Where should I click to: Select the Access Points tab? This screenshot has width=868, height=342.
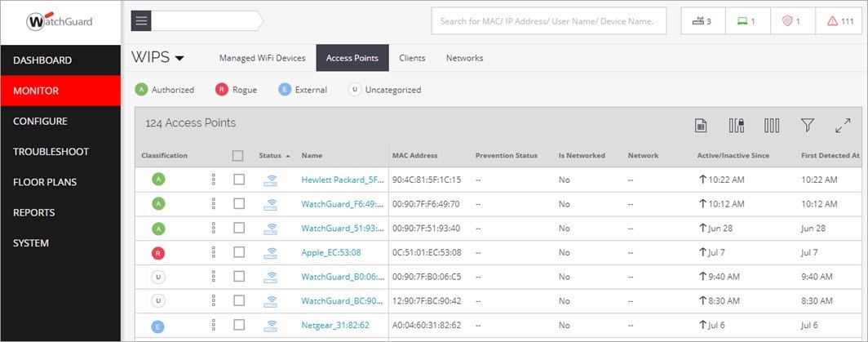pos(352,58)
